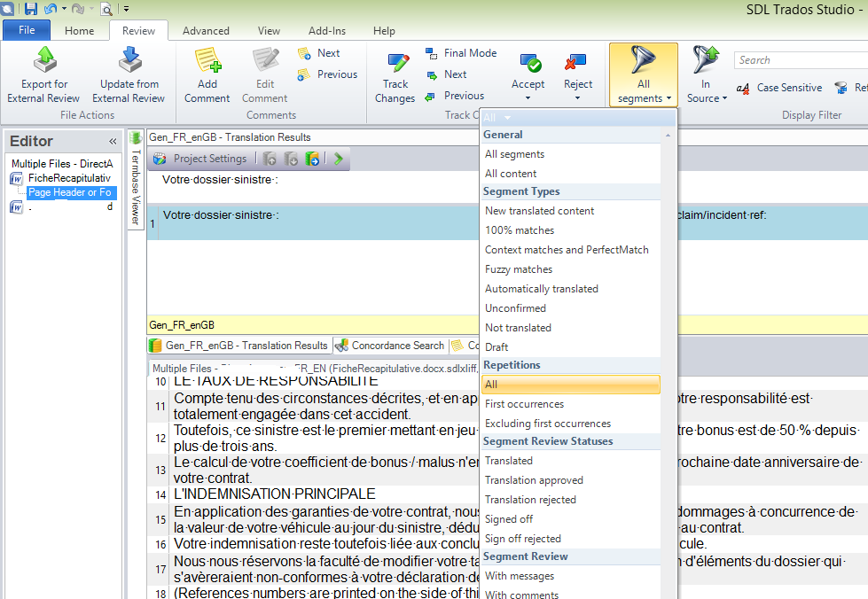Filter by Fuzzy matches
868x599 pixels.
(x=571, y=269)
